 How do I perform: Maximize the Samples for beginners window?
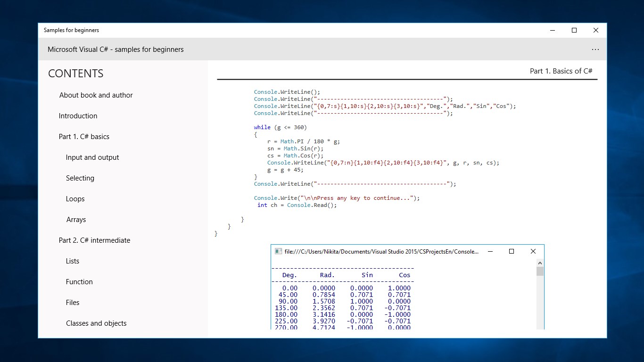[574, 30]
